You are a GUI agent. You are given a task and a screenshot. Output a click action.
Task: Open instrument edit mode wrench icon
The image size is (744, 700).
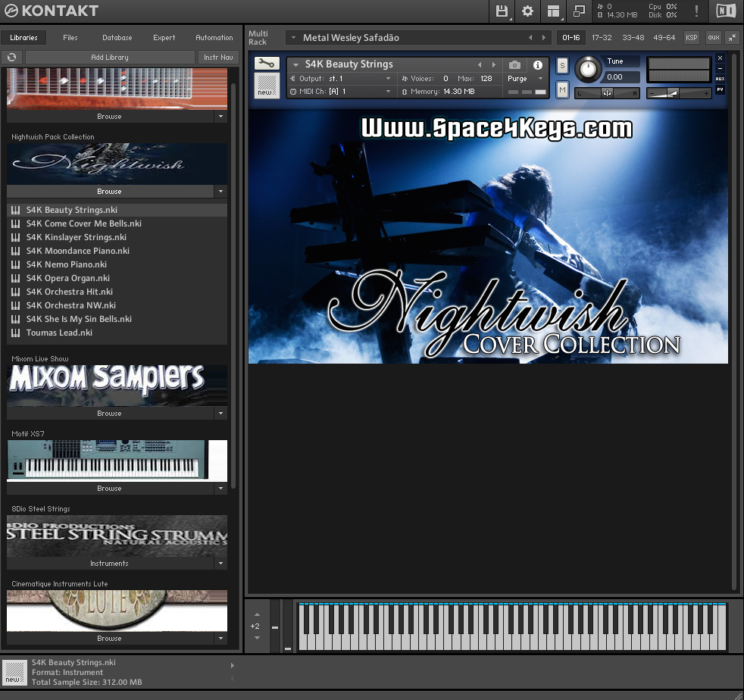click(x=267, y=63)
